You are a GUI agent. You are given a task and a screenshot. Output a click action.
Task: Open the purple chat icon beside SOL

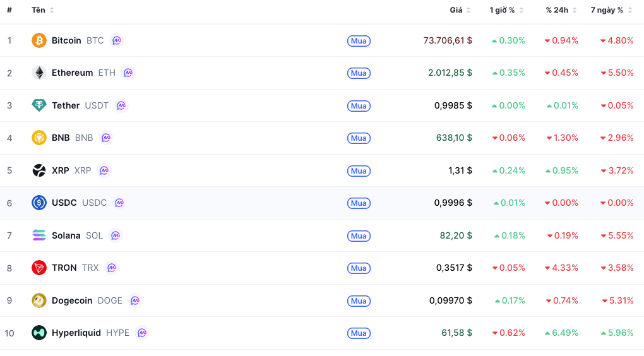[116, 235]
